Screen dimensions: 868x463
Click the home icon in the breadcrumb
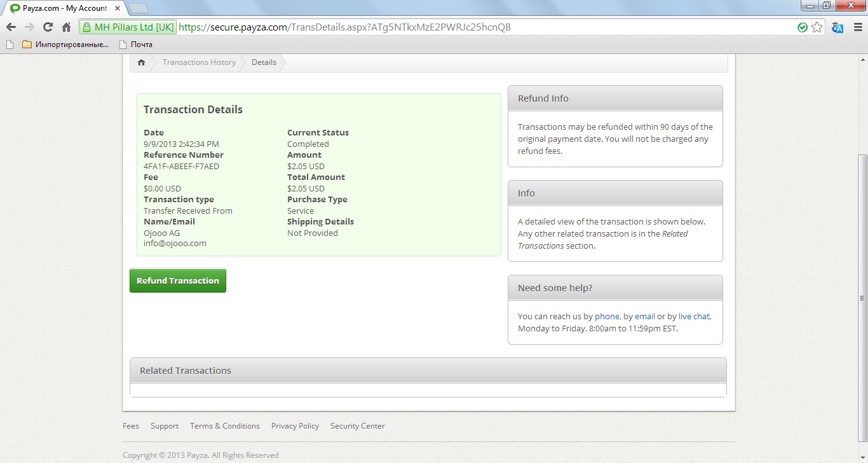click(141, 62)
